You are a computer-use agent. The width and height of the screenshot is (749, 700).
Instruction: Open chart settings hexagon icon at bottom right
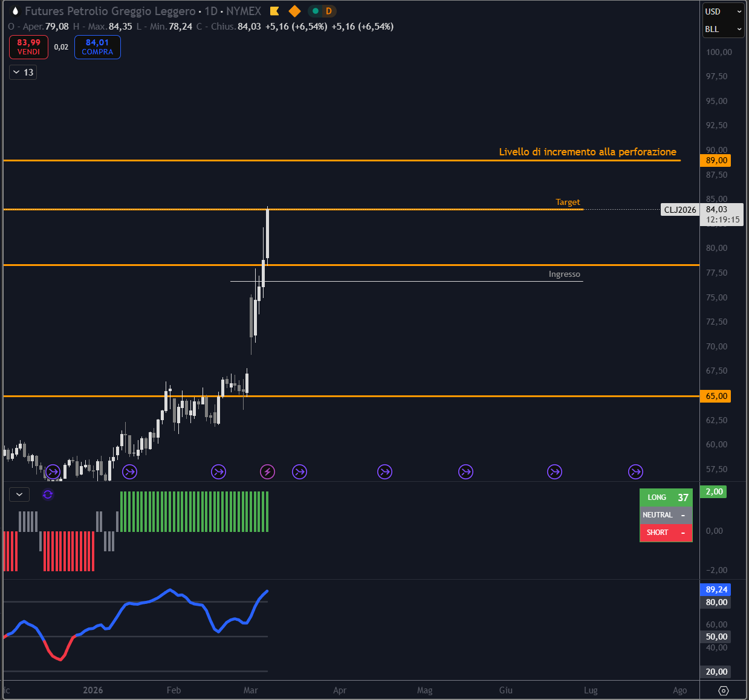(724, 690)
